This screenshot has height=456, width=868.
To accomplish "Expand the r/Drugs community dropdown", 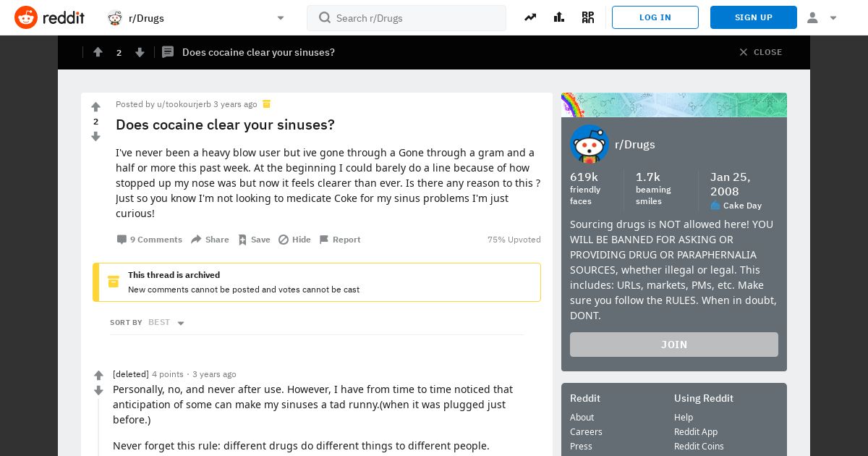I will coord(281,18).
